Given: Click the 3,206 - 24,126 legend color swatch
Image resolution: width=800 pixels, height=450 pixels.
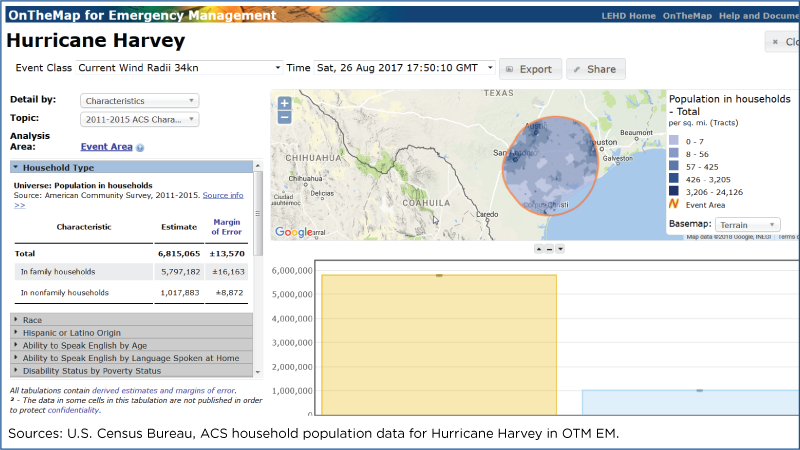Looking at the screenshot, I should [x=674, y=191].
